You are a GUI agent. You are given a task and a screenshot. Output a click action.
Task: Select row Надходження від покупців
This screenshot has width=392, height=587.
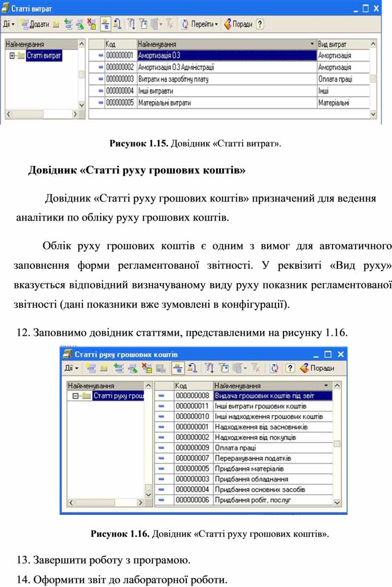point(244,437)
